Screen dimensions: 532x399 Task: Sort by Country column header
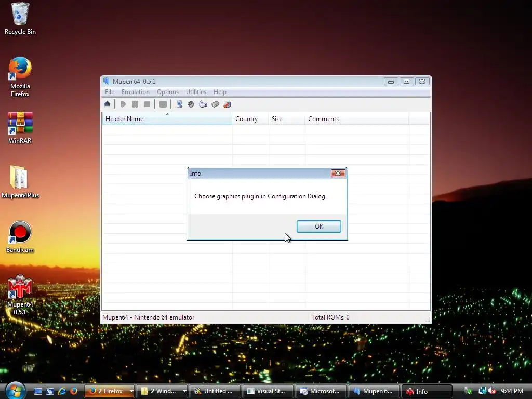click(250, 119)
